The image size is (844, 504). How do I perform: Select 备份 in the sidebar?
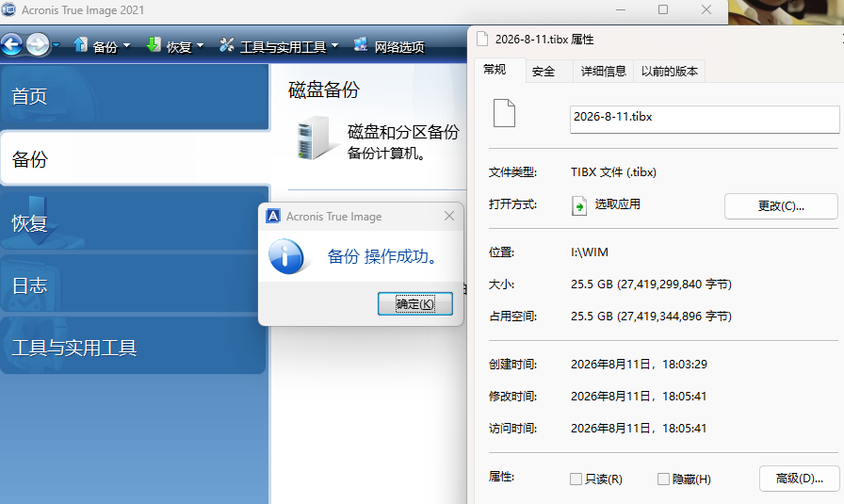pyautogui.click(x=135, y=159)
